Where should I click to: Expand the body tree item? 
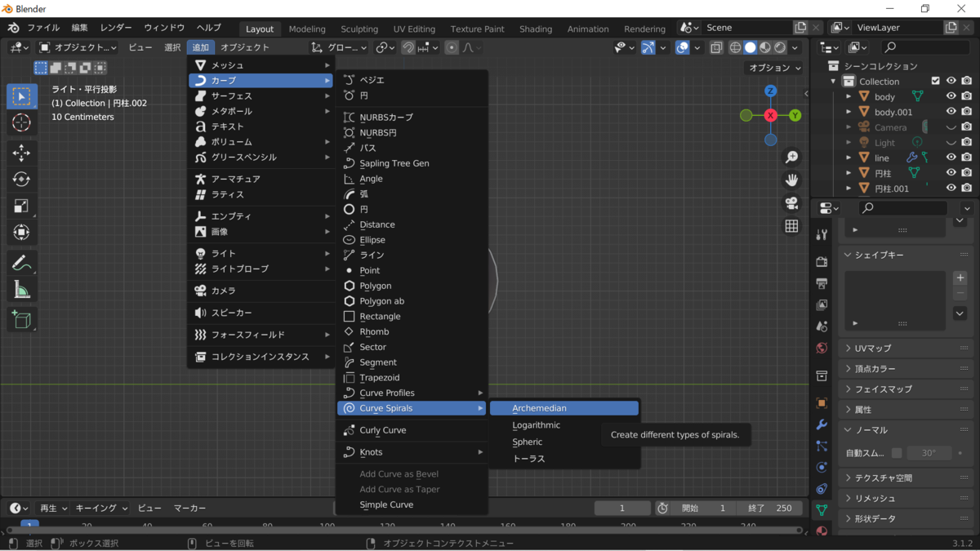click(849, 96)
